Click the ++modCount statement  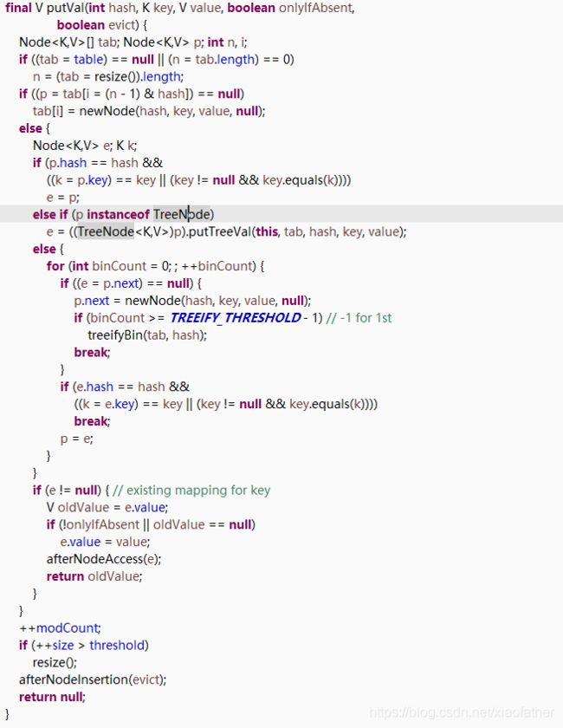coord(60,627)
